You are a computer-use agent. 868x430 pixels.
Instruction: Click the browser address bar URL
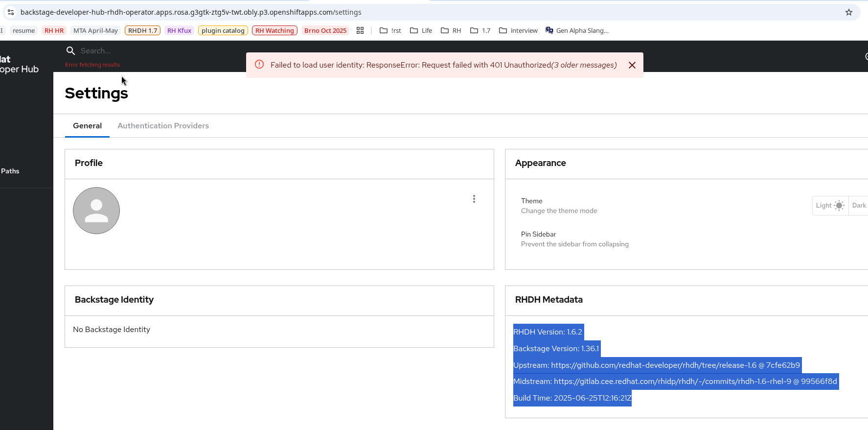pyautogui.click(x=191, y=12)
